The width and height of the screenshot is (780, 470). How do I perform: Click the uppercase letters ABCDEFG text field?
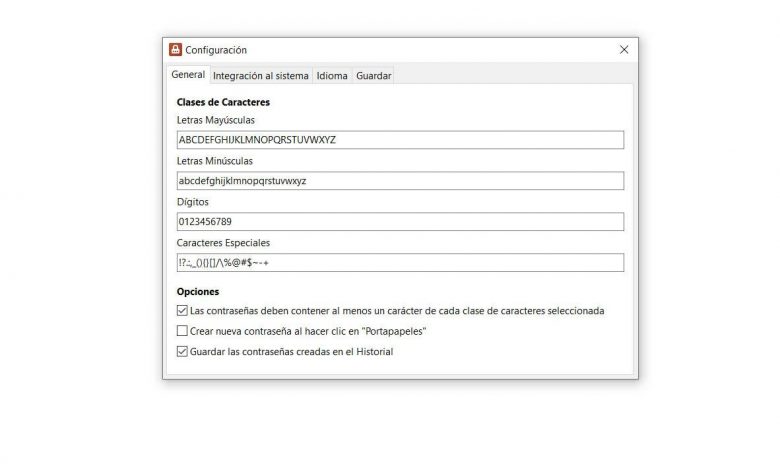400,140
